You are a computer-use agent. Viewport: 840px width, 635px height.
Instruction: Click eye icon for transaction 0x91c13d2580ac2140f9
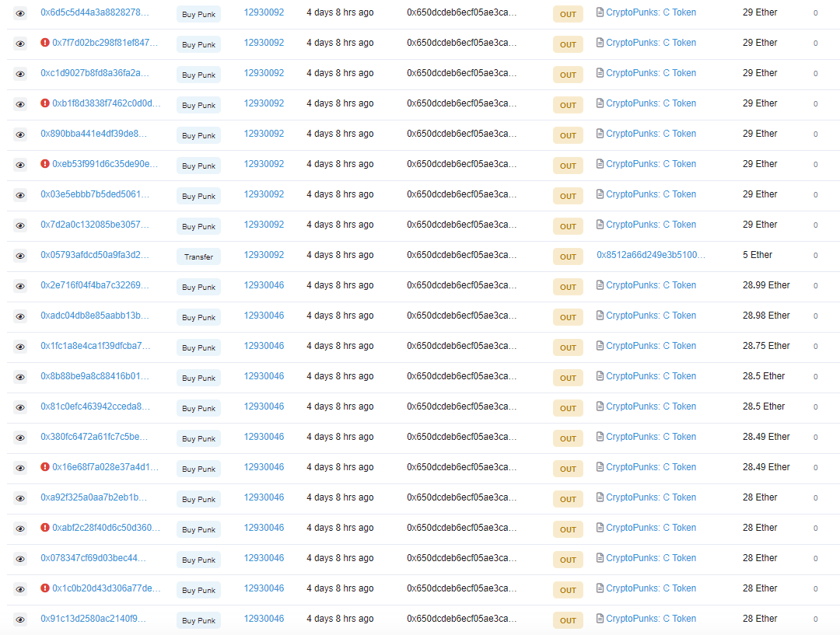(x=20, y=619)
